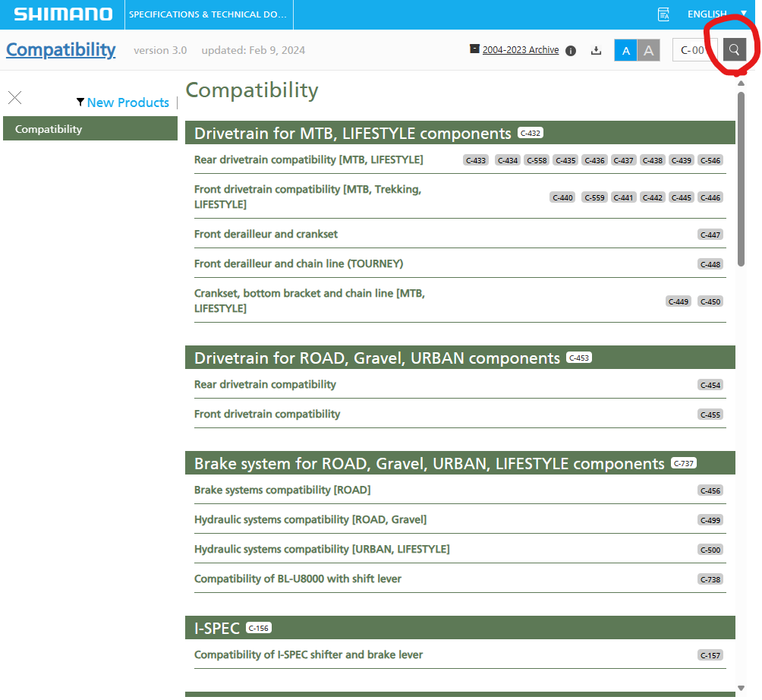Select Compatibility in the sidebar
762x700 pixels.
coord(90,129)
